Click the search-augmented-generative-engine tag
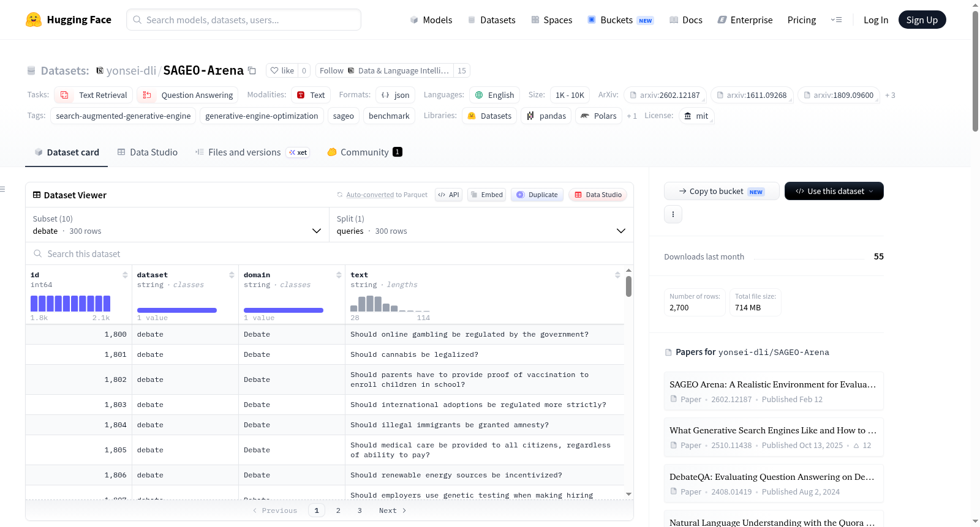Image resolution: width=980 pixels, height=527 pixels. pyautogui.click(x=123, y=116)
